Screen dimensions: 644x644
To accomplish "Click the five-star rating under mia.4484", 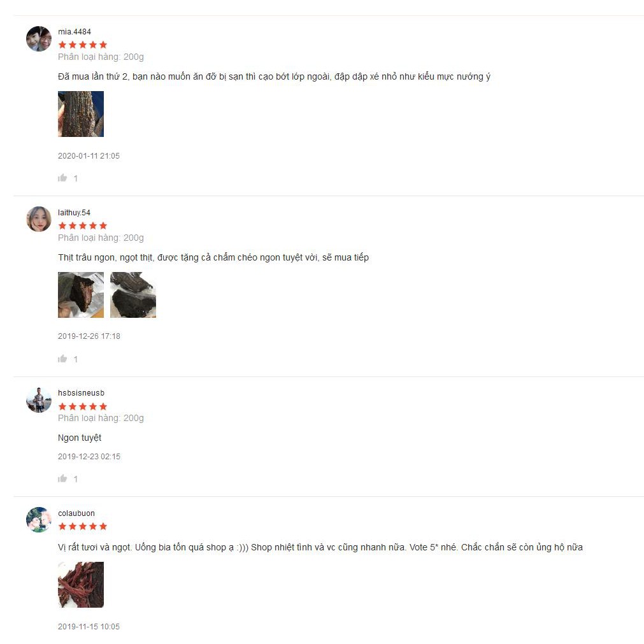I will pyautogui.click(x=83, y=45).
